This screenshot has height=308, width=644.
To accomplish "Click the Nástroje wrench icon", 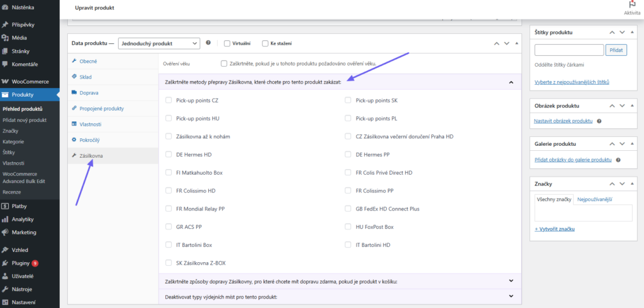I will (5, 289).
